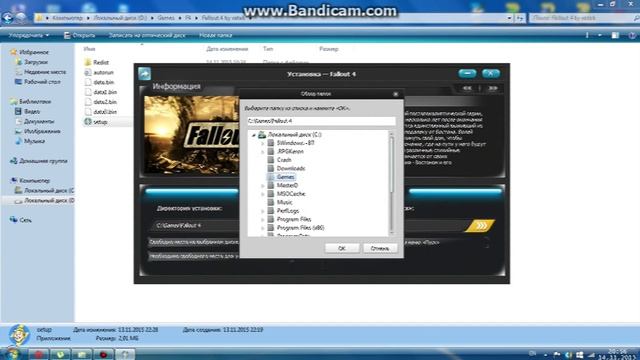This screenshot has width=640, height=360.
Task: Click the refresh button beside address bar
Action: pos(520,18)
